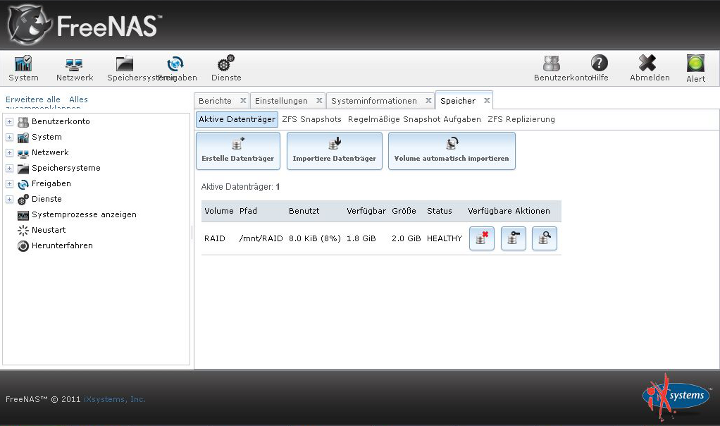
Task: Open the iXsystems, Inc. footer link
Action: click(114, 399)
